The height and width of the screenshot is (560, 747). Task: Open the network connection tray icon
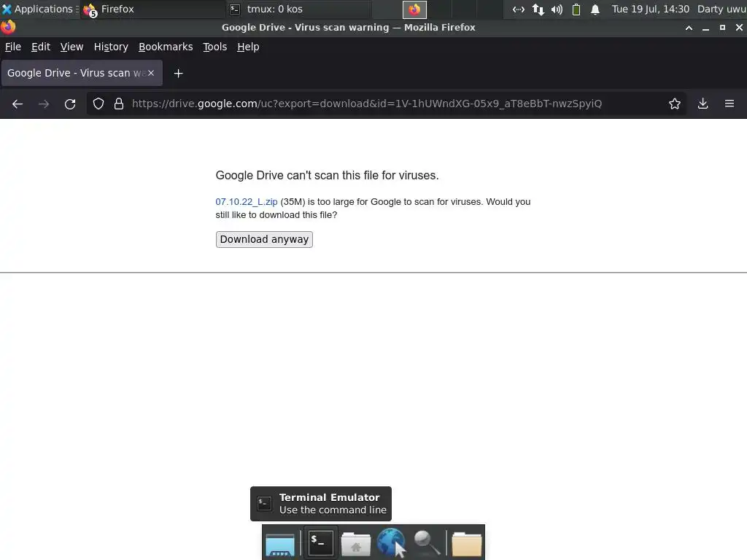519,9
